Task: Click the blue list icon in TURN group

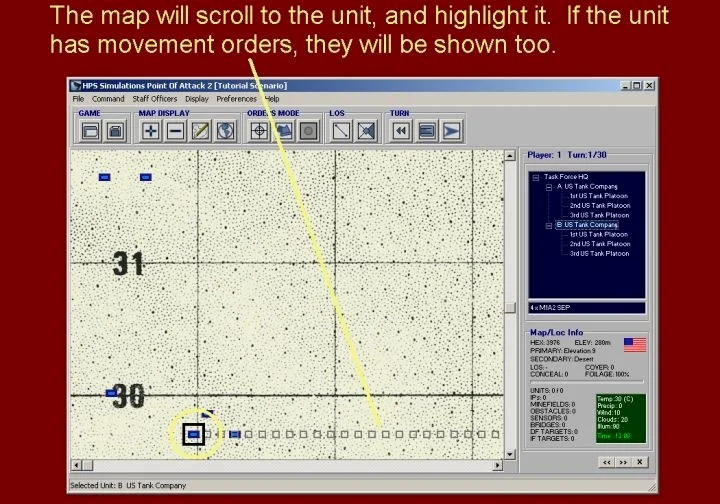Action: tap(427, 131)
